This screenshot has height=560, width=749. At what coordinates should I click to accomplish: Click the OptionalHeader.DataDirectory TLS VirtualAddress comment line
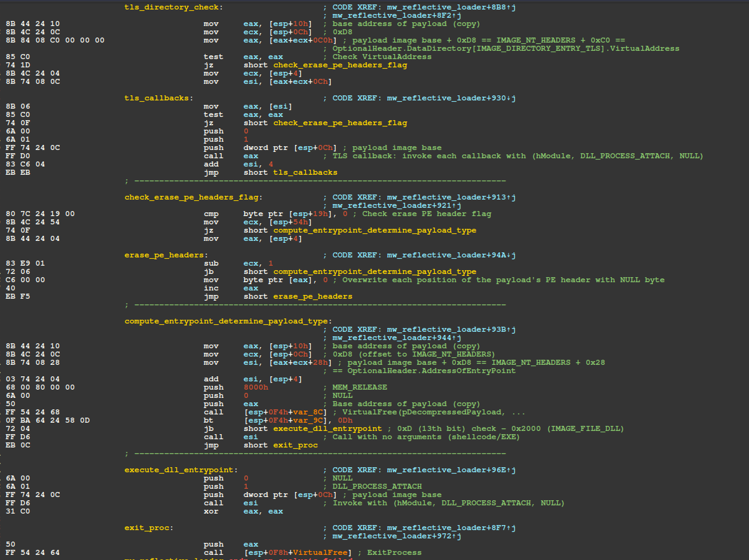[505, 48]
